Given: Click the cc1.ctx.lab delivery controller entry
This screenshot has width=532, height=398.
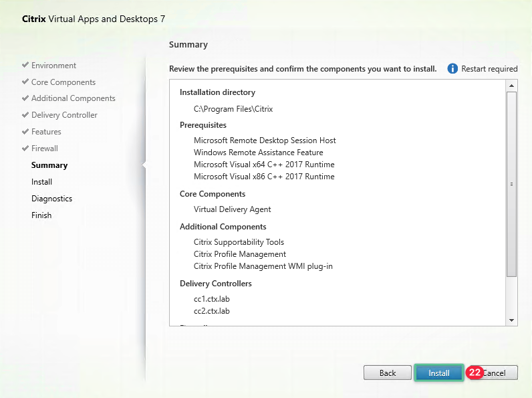Looking at the screenshot, I should (211, 299).
